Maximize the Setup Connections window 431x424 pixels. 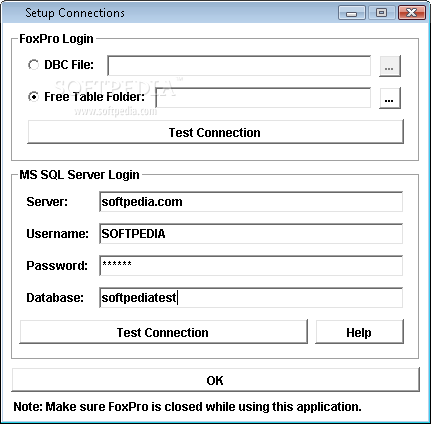[x=381, y=13]
